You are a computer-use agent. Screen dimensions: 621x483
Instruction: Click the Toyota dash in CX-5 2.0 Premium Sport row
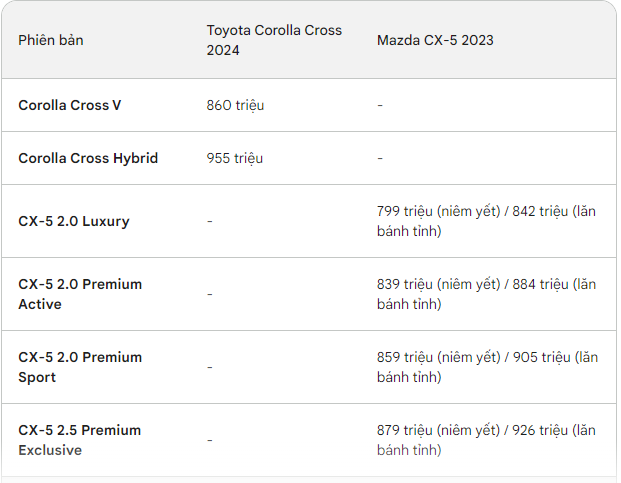point(210,367)
